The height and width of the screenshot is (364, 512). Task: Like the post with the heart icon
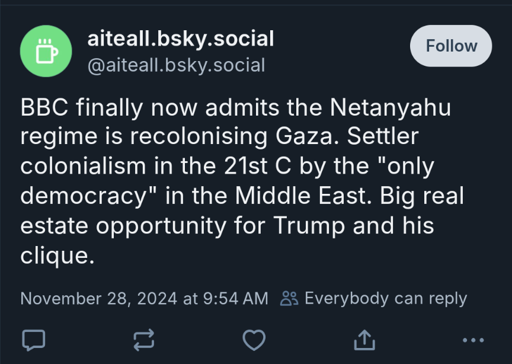pos(254,340)
